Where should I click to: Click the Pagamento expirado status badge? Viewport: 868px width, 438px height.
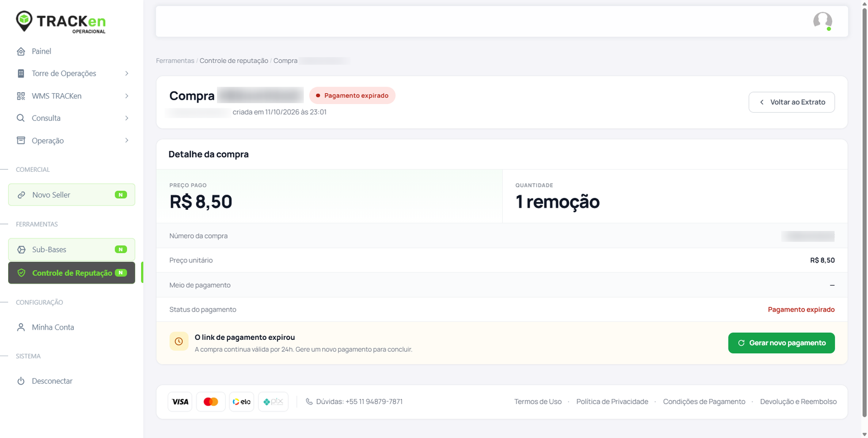pyautogui.click(x=352, y=95)
